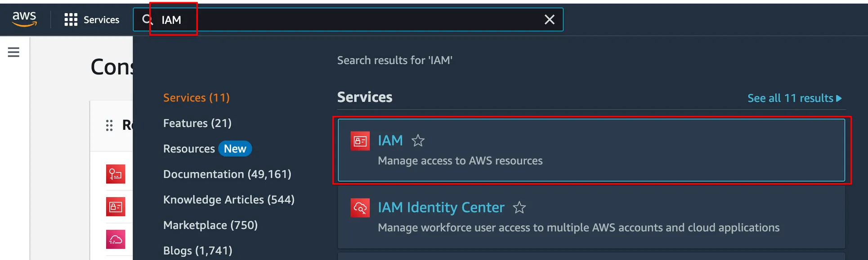Favorite IAM Identity Center with star
This screenshot has height=260, width=868.
pyautogui.click(x=519, y=207)
